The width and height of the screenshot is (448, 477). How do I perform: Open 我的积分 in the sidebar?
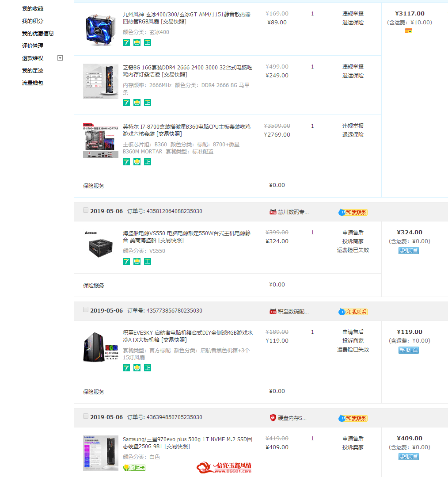33,21
